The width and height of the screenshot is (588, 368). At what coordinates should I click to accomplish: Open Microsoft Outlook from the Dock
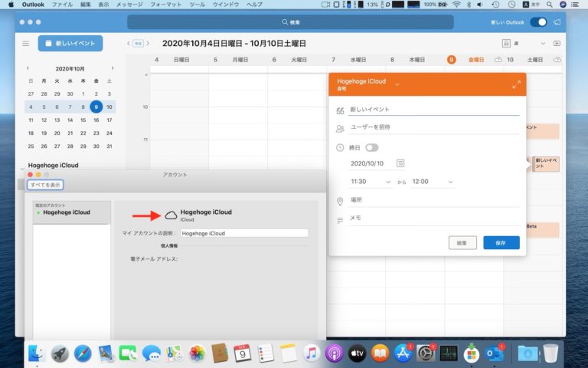(494, 353)
